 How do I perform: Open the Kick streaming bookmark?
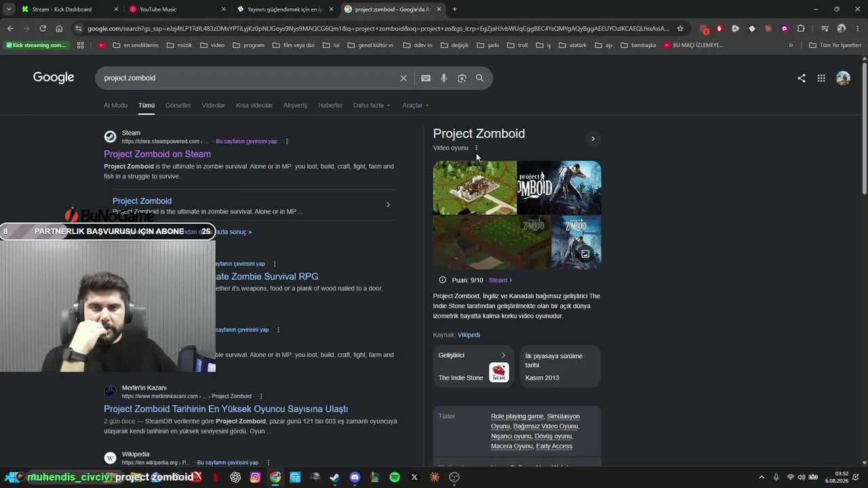click(x=36, y=45)
